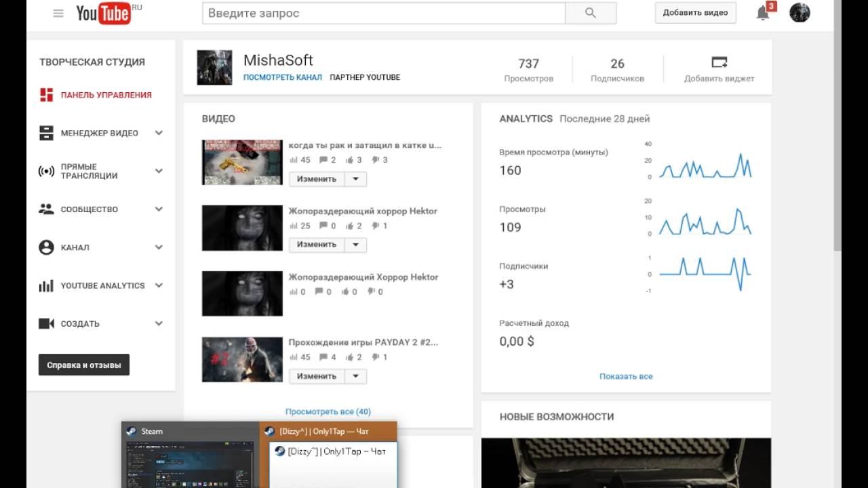Select Сообщество menu item
Screen dimensions: 868x488
[x=89, y=209]
